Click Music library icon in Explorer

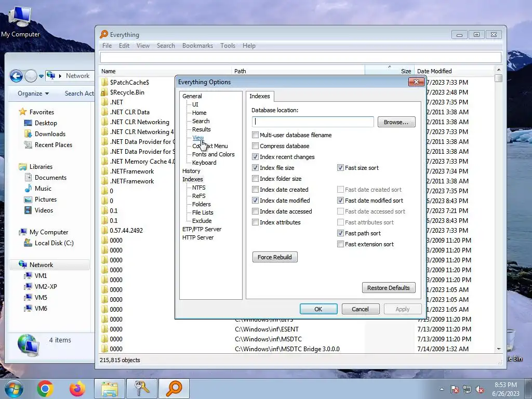28,188
